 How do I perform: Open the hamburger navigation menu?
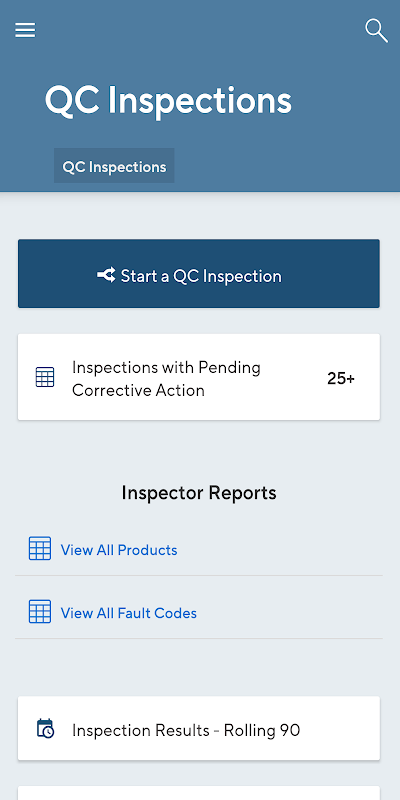(x=25, y=30)
